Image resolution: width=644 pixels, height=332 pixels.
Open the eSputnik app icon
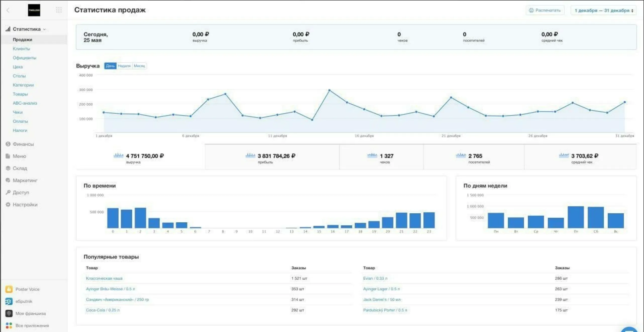tap(9, 301)
